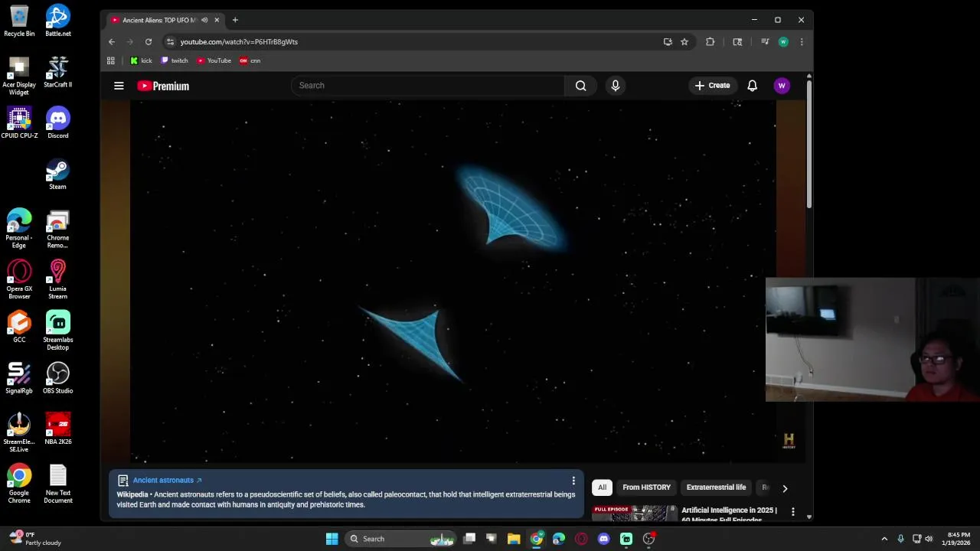Open File Explorer from the taskbar

click(x=514, y=539)
